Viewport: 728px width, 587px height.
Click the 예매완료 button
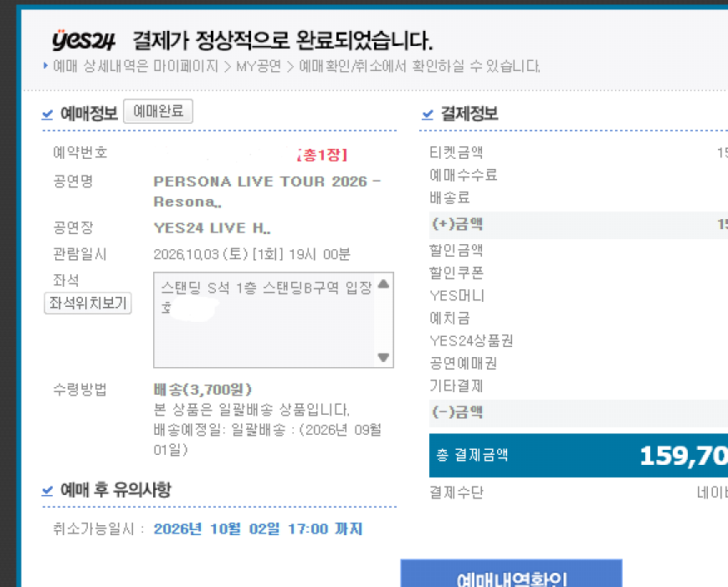click(158, 111)
